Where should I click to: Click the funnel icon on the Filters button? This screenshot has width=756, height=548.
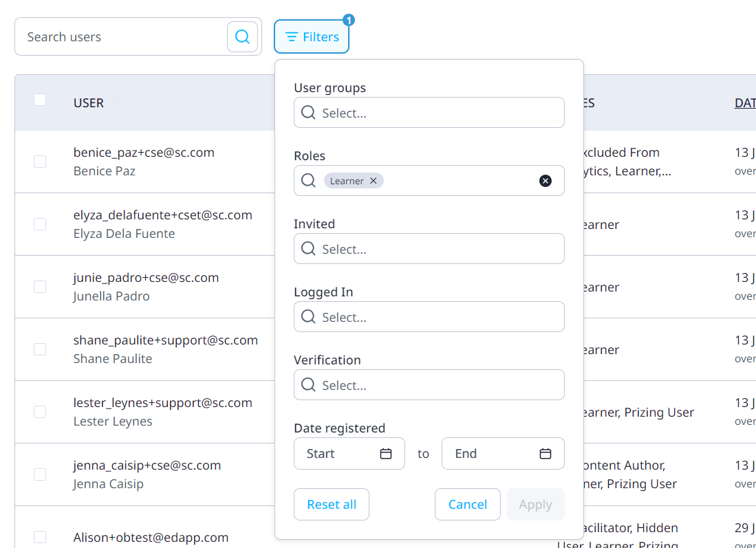click(292, 36)
